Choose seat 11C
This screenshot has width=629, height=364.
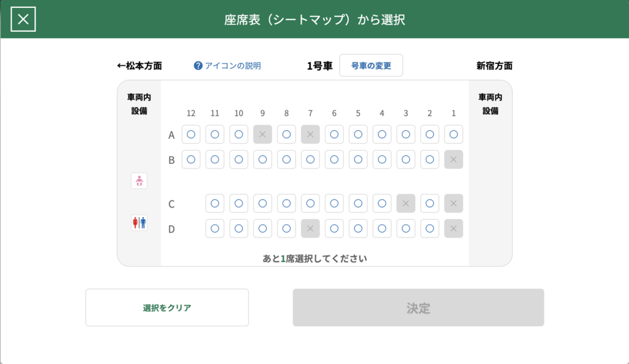(215, 203)
